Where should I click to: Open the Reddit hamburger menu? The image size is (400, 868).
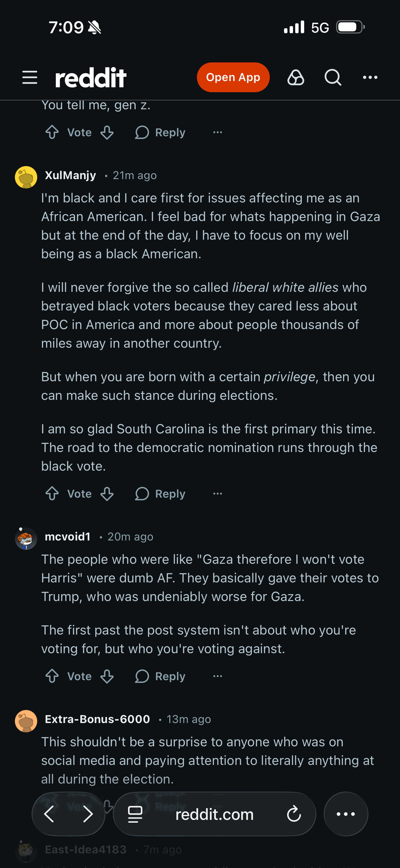pyautogui.click(x=30, y=78)
